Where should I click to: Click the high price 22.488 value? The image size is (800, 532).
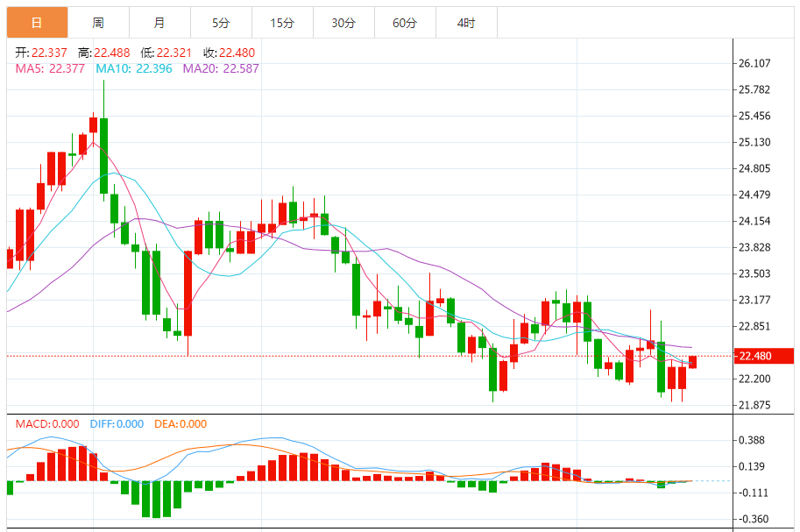[x=112, y=53]
